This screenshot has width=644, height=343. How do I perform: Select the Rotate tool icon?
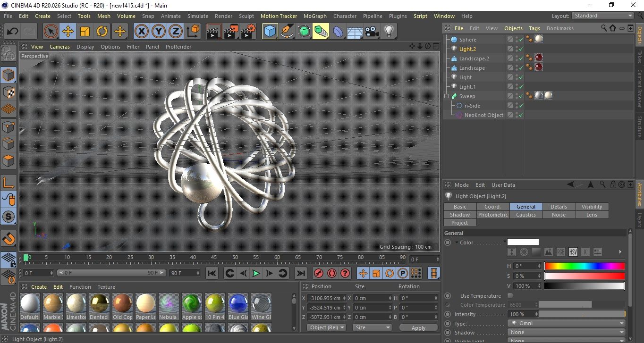pos(102,32)
